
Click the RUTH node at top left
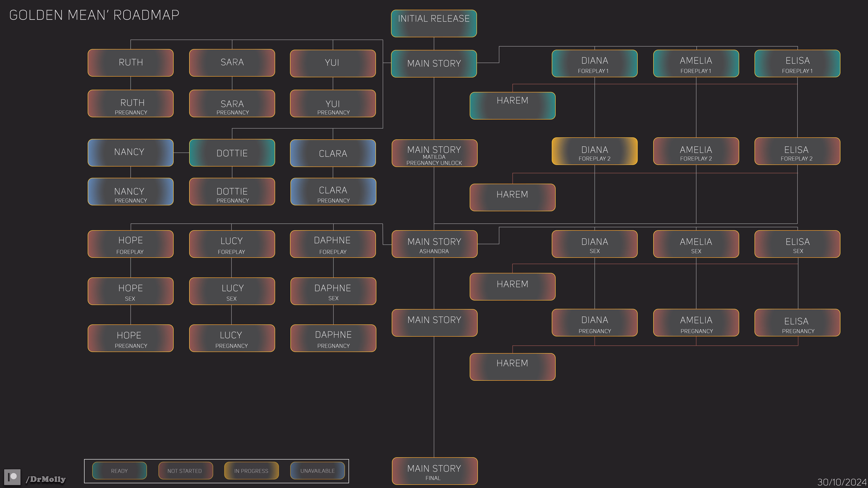pyautogui.click(x=130, y=63)
